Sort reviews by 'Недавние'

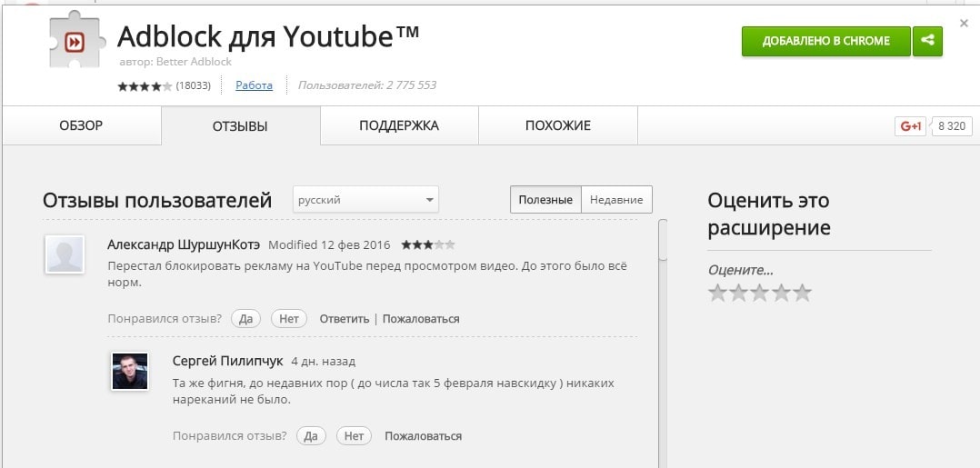(616, 200)
